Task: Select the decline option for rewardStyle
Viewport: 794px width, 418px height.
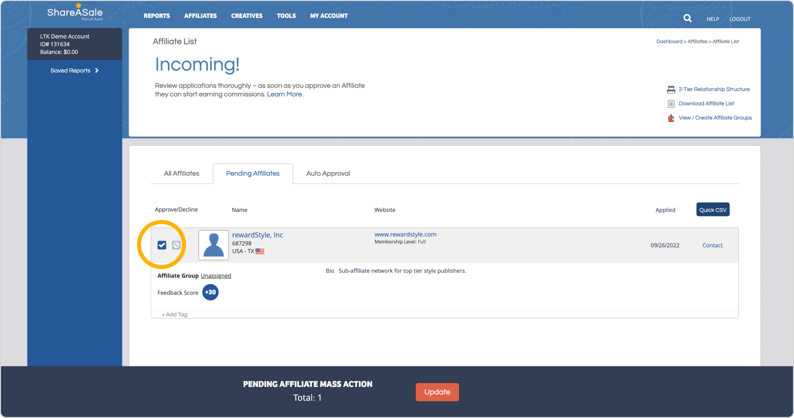Action: 176,245
